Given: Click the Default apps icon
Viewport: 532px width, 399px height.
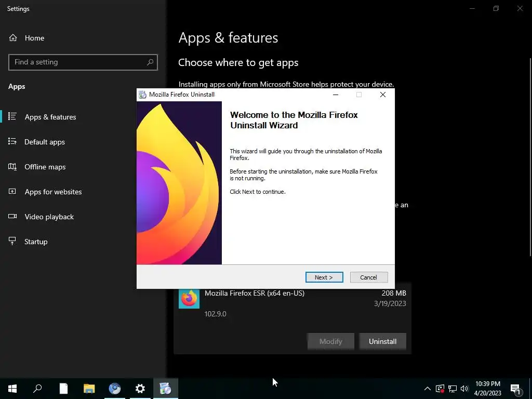Looking at the screenshot, I should point(12,141).
